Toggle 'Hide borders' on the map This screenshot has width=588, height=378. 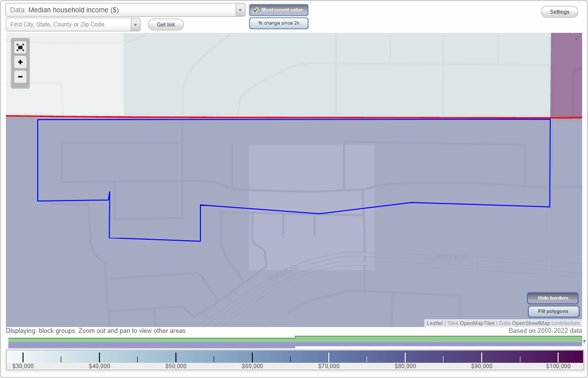coord(552,298)
